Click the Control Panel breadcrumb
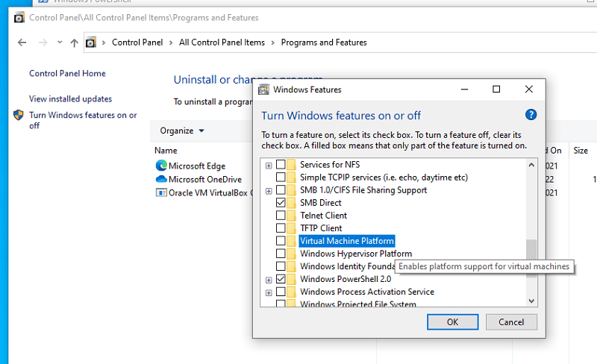 (137, 43)
